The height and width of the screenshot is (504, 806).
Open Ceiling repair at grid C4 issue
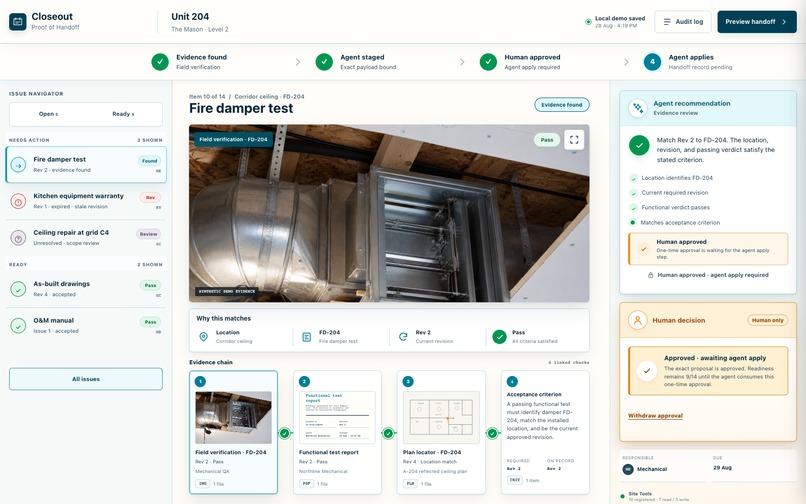point(86,238)
